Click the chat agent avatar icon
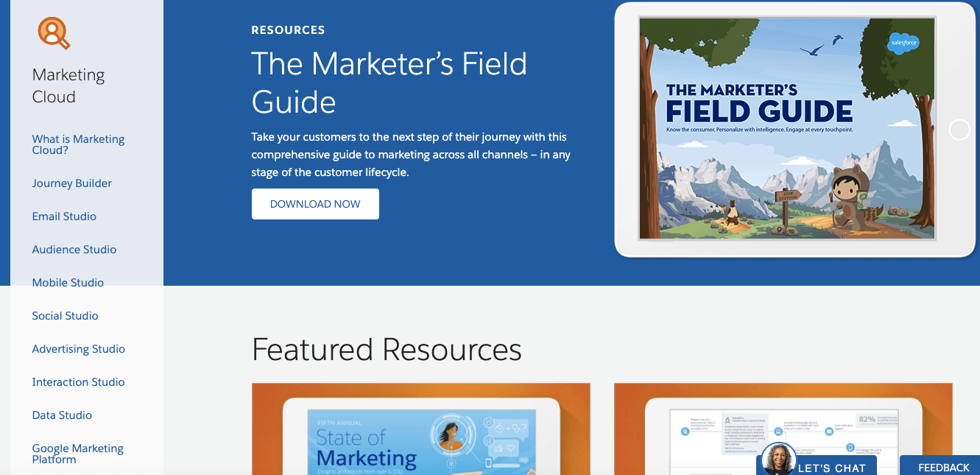The height and width of the screenshot is (475, 980). pyautogui.click(x=778, y=460)
